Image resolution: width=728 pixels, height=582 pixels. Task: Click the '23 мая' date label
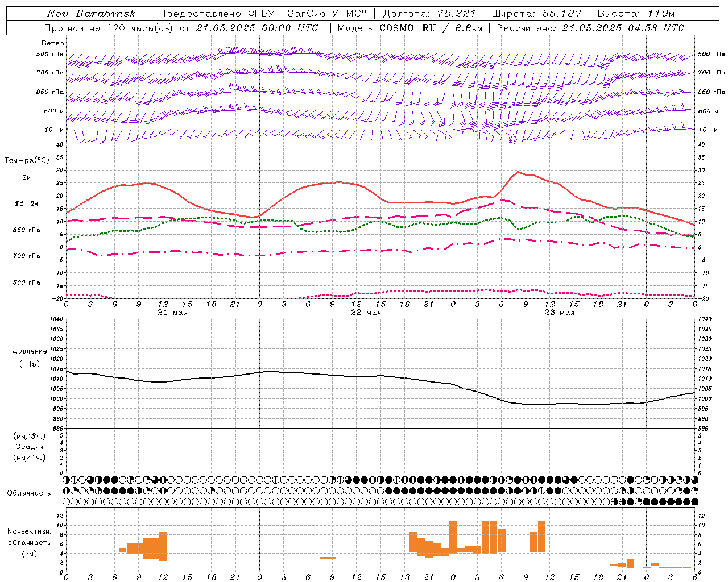tap(559, 313)
